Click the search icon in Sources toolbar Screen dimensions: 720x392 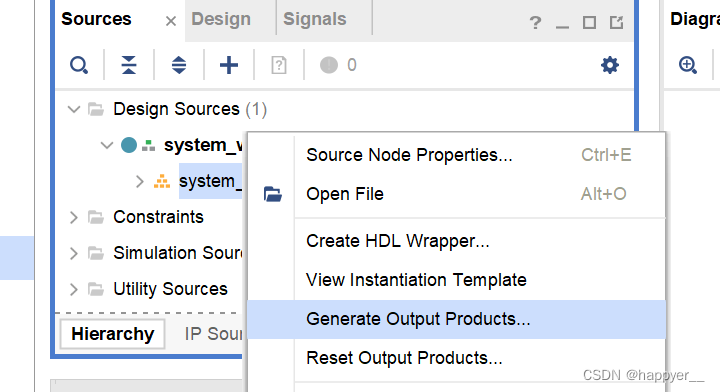(79, 65)
